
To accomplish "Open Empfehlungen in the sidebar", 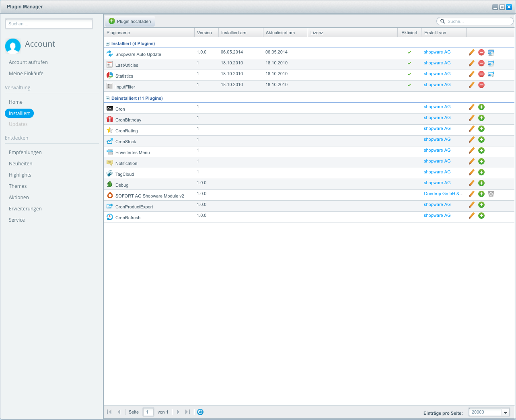I will pos(25,152).
